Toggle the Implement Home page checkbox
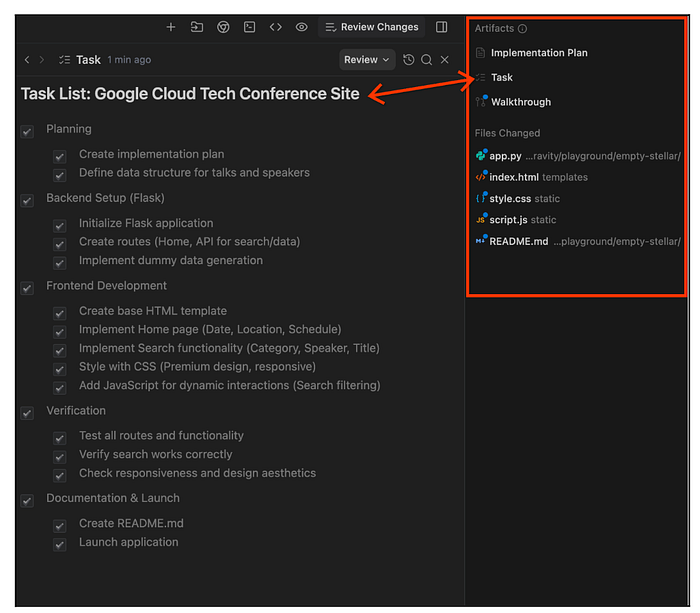700x613 pixels. pos(60,332)
